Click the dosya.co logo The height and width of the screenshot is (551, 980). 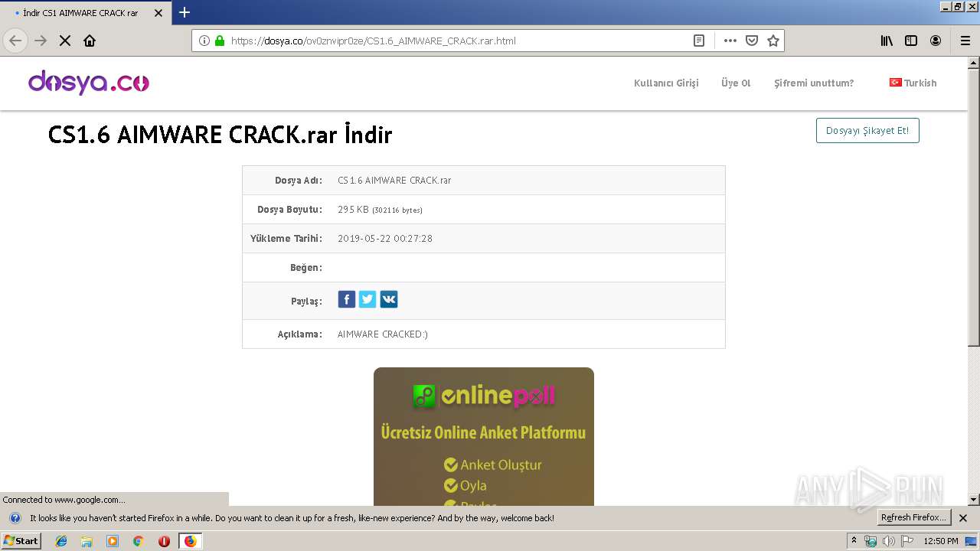(x=89, y=82)
